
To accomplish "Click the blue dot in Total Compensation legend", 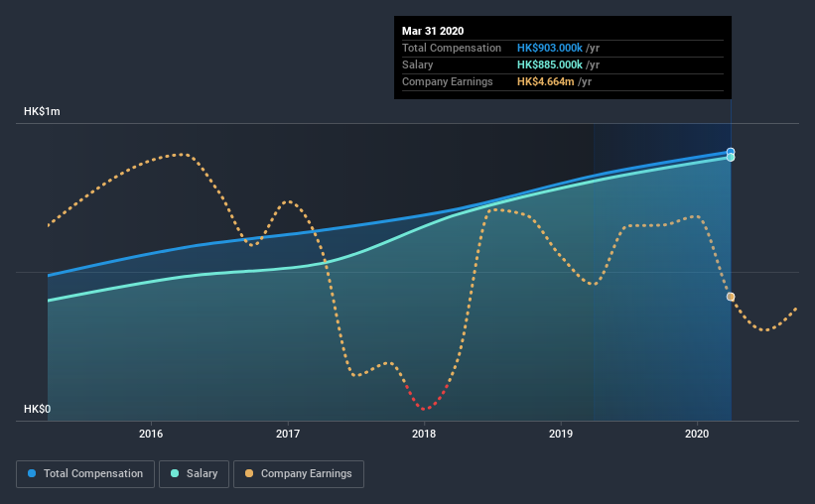I will coord(32,473).
